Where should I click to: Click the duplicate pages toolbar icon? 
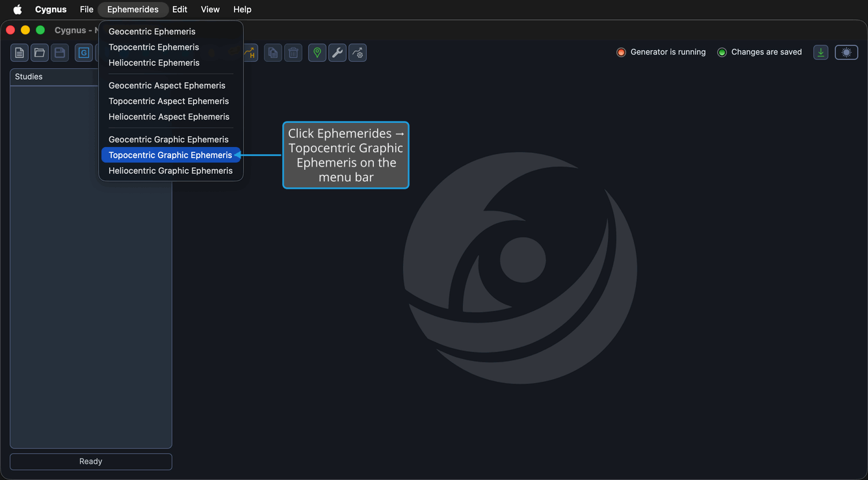point(273,53)
